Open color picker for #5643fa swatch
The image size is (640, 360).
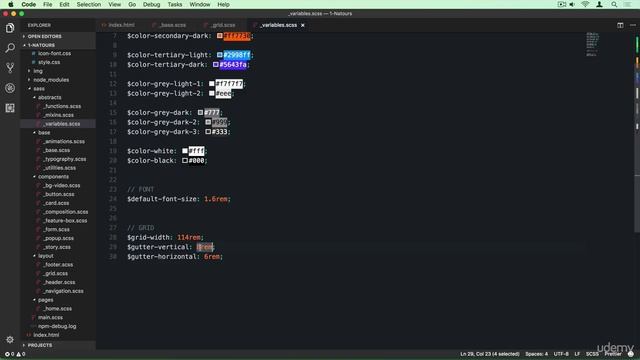[x=216, y=64]
